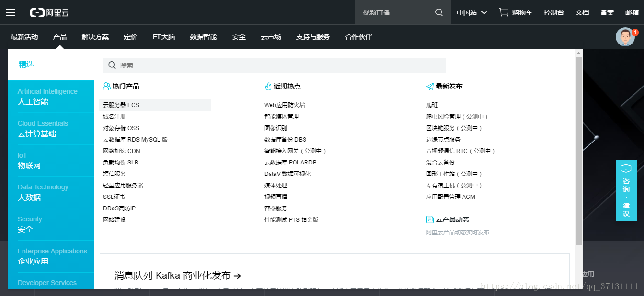Open 云服务器 ECS product link
This screenshot has height=296, width=644.
click(121, 105)
